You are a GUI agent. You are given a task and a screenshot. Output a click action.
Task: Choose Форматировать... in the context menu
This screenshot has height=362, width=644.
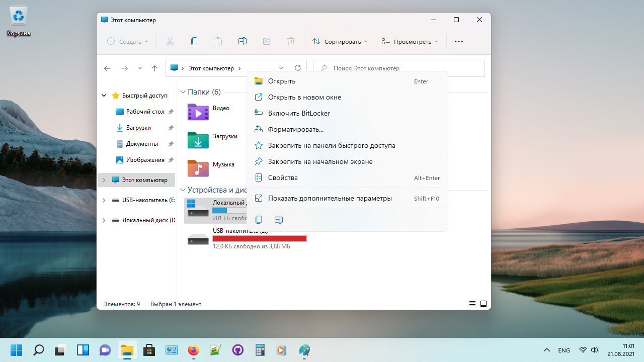tap(347, 129)
